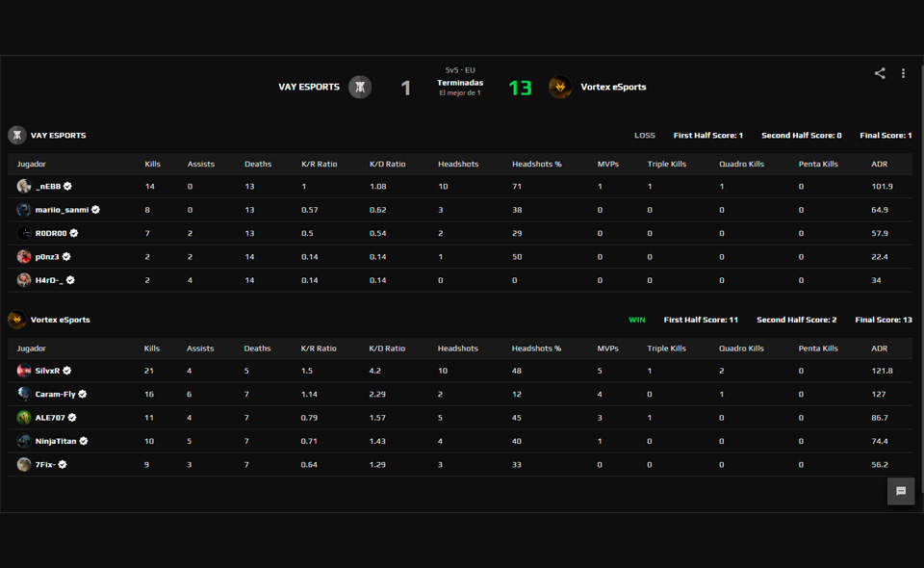Open _nEBB player avatar
924x568 pixels.
(23, 186)
